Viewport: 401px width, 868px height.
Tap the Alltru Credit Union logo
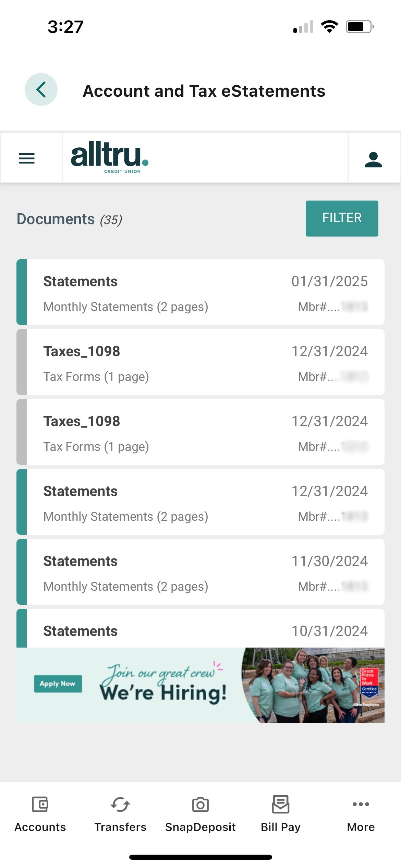coord(110,157)
